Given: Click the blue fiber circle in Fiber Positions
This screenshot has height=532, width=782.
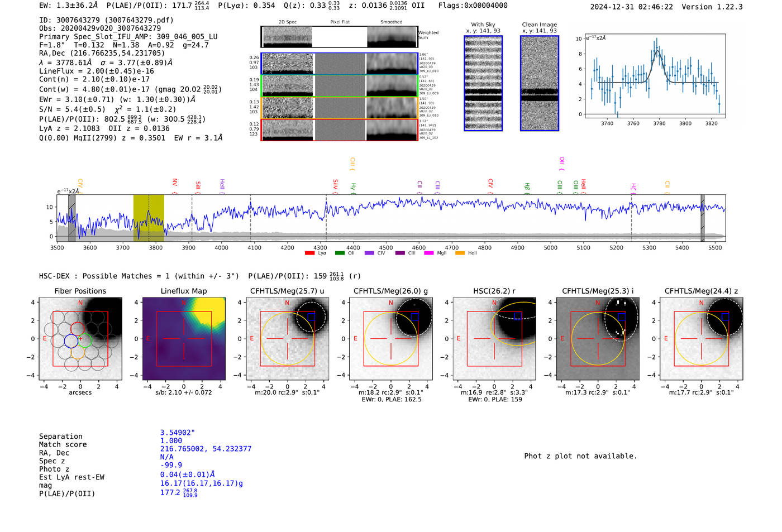Looking at the screenshot, I should 71,341.
